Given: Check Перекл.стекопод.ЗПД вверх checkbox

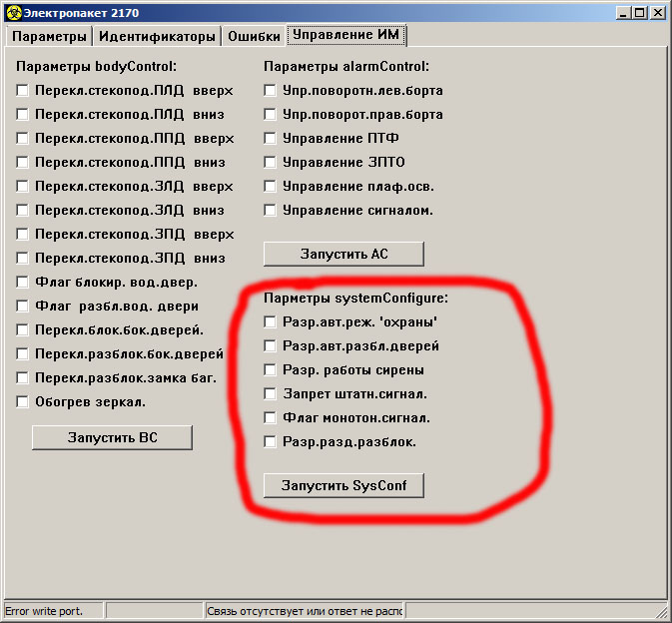Looking at the screenshot, I should pos(22,235).
